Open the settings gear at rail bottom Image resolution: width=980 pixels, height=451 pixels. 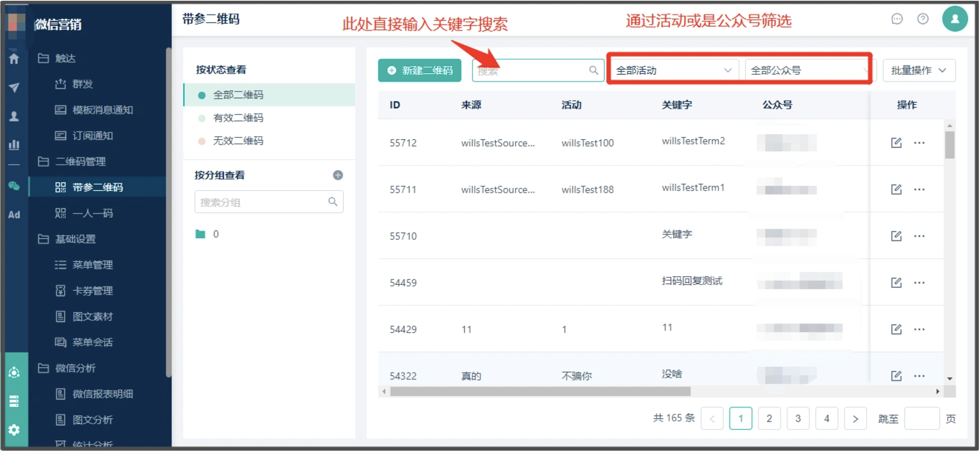(x=14, y=430)
